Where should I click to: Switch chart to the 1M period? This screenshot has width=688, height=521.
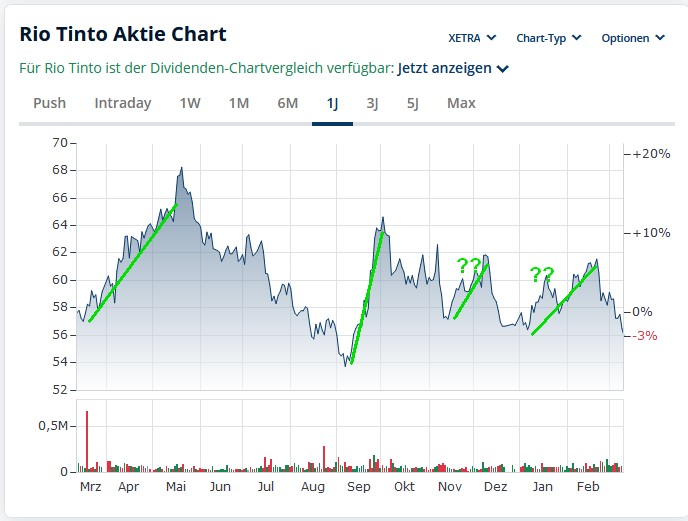point(239,103)
